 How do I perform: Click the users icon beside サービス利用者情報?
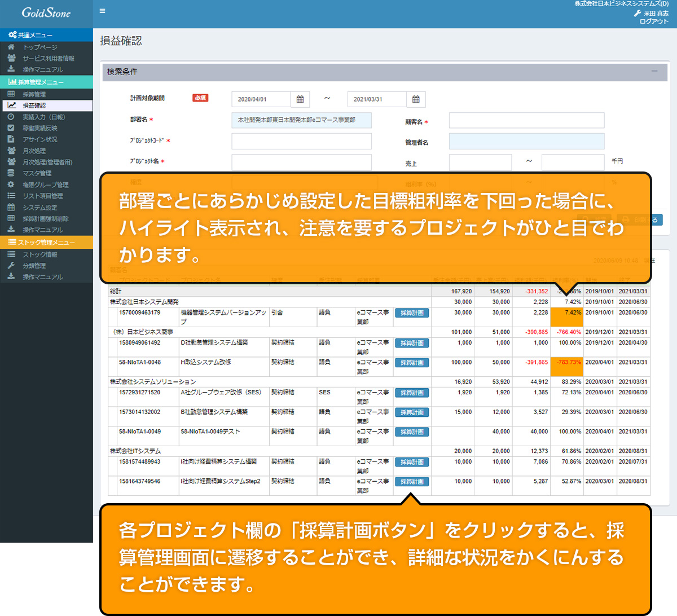tap(11, 58)
